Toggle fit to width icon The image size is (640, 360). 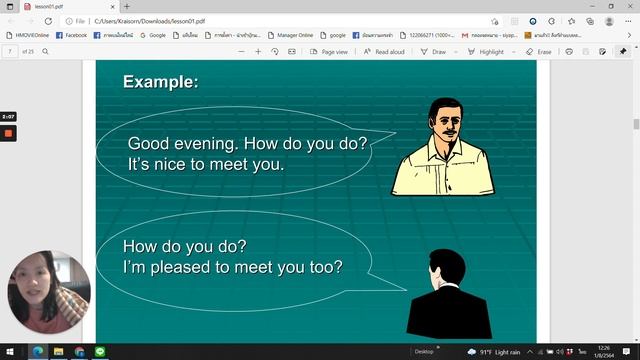(291, 52)
